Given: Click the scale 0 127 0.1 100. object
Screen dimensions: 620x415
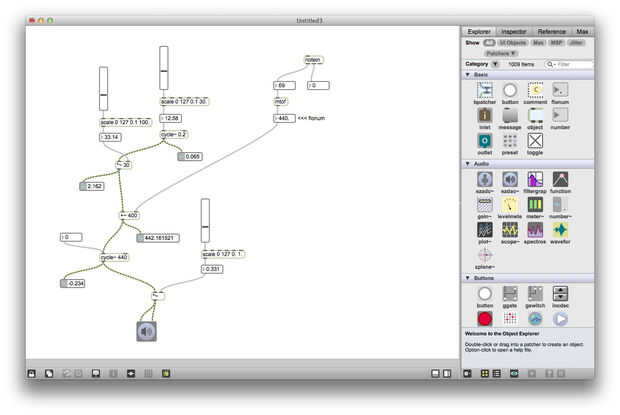Looking at the screenshot, I should click(x=125, y=123).
